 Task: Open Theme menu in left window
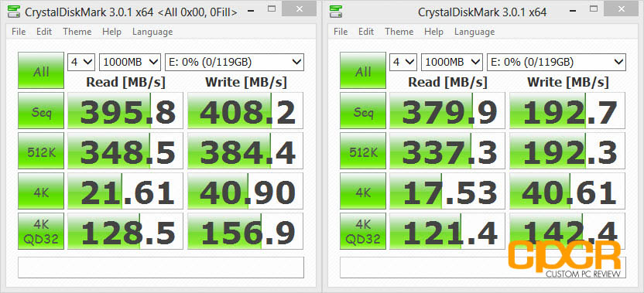(77, 32)
